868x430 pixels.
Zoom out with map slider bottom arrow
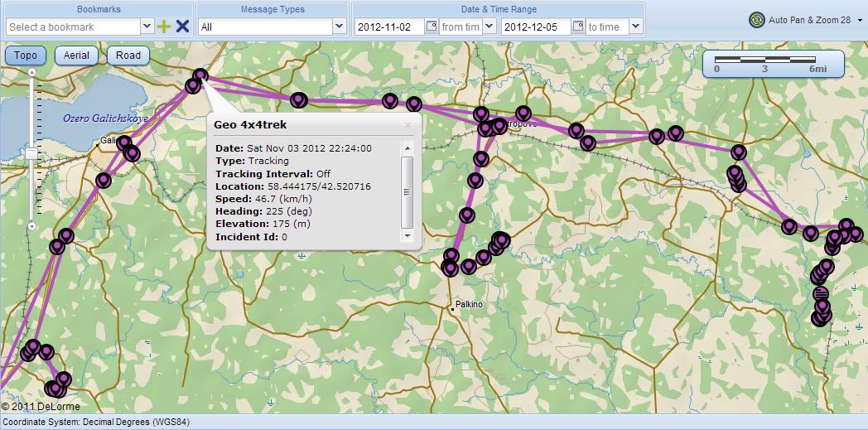click(31, 225)
